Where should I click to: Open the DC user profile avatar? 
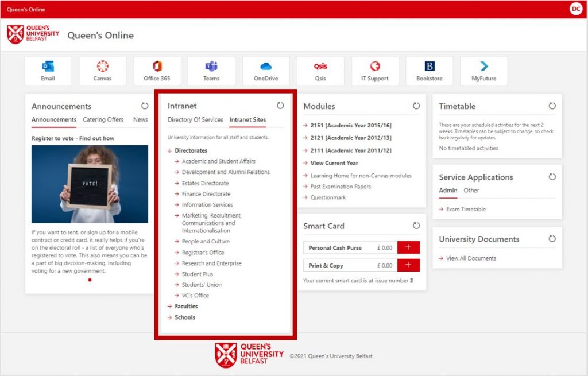[x=575, y=9]
